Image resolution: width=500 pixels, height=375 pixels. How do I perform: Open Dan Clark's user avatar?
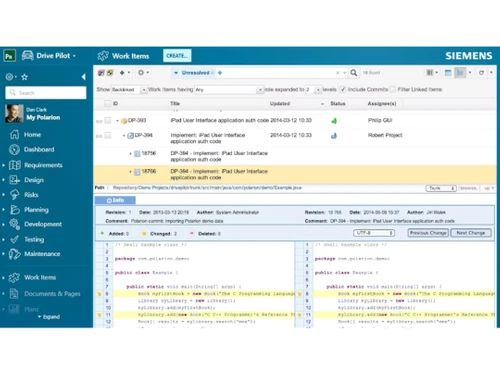(x=14, y=113)
